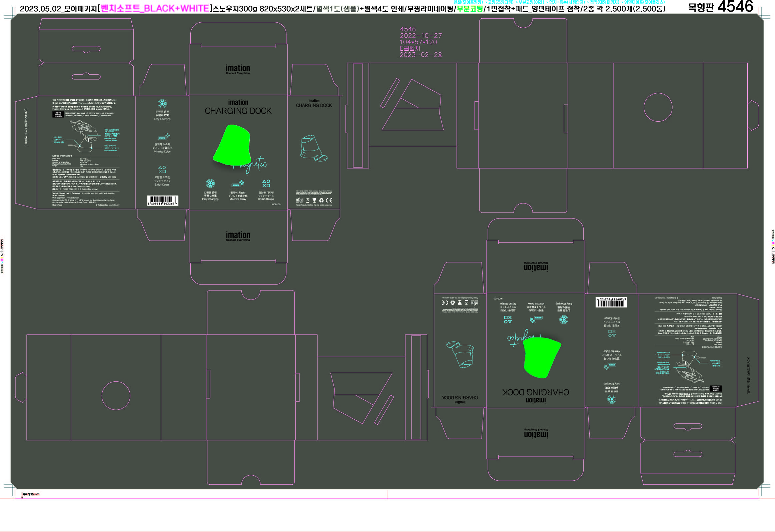Click the RoHS compliant icon on upright box
Viewport: 775px width, 532px height.
(299, 200)
